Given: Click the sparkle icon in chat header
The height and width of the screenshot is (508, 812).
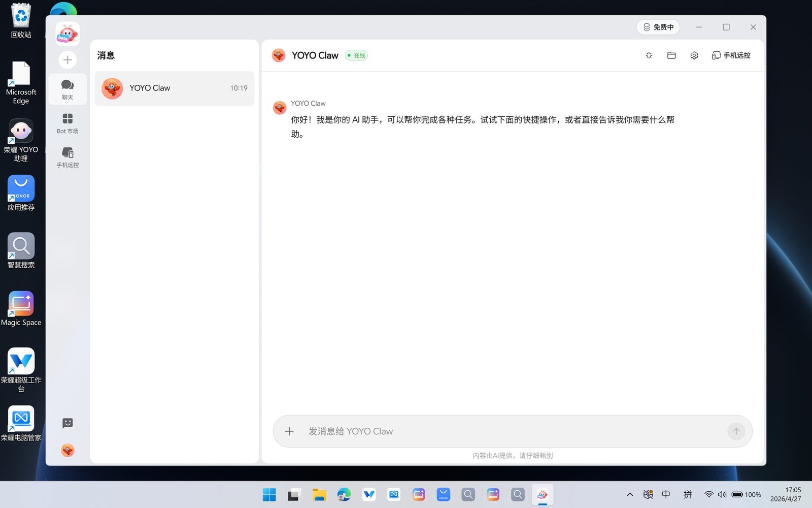Looking at the screenshot, I should (649, 55).
